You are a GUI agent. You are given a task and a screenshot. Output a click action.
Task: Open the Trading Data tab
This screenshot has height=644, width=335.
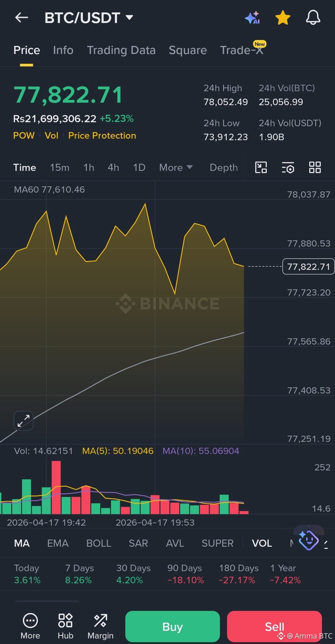tap(121, 50)
